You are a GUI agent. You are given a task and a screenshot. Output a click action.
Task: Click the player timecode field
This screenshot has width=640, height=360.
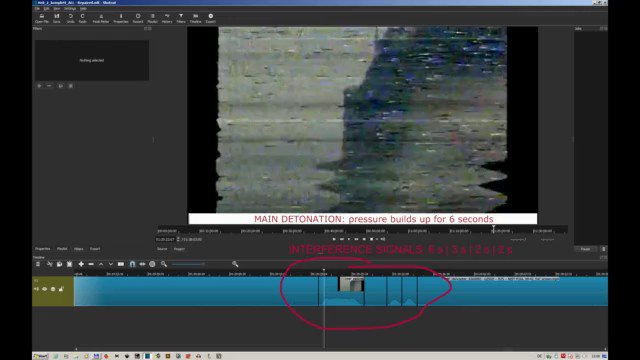point(165,239)
